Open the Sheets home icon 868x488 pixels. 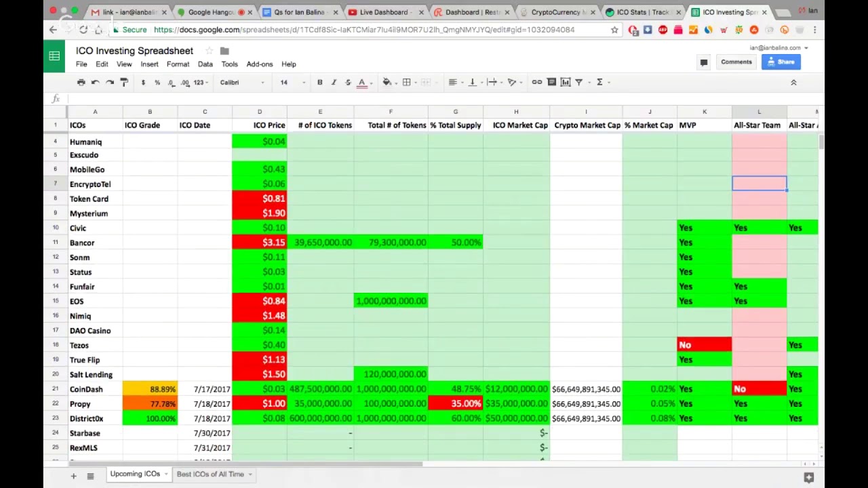tap(54, 56)
